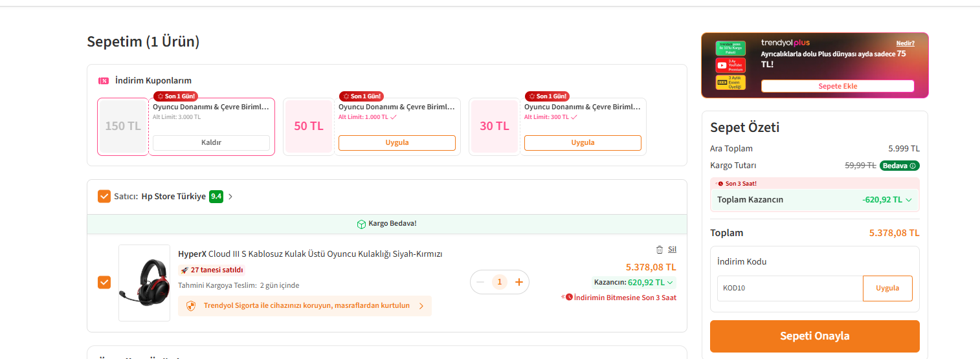980x359 pixels.
Task: Click the green 10'lu Kargo Paketi badge
Action: click(730, 48)
